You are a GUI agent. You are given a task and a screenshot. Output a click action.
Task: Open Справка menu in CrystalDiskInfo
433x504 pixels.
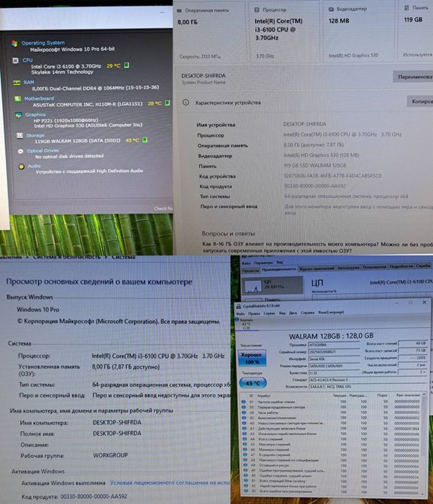[x=308, y=312]
